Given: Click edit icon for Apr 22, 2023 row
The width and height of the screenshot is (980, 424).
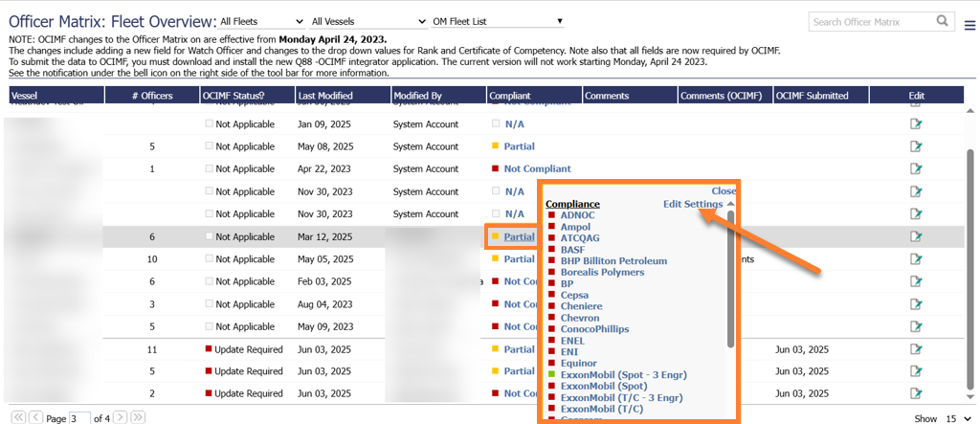Looking at the screenshot, I should pos(916,168).
